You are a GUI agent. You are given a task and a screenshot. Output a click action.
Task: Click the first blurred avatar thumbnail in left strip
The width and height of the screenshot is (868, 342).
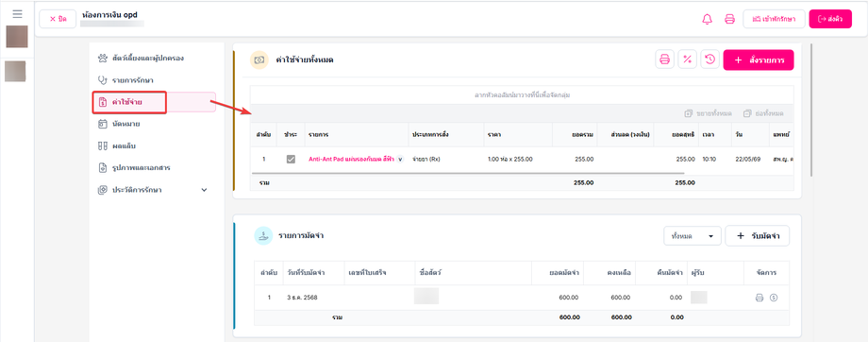tap(17, 37)
